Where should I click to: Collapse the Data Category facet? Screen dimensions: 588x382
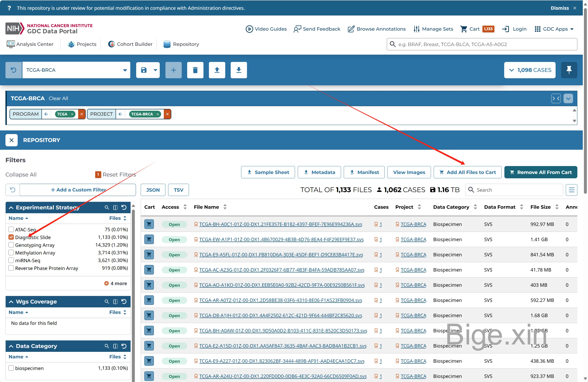[x=11, y=346]
